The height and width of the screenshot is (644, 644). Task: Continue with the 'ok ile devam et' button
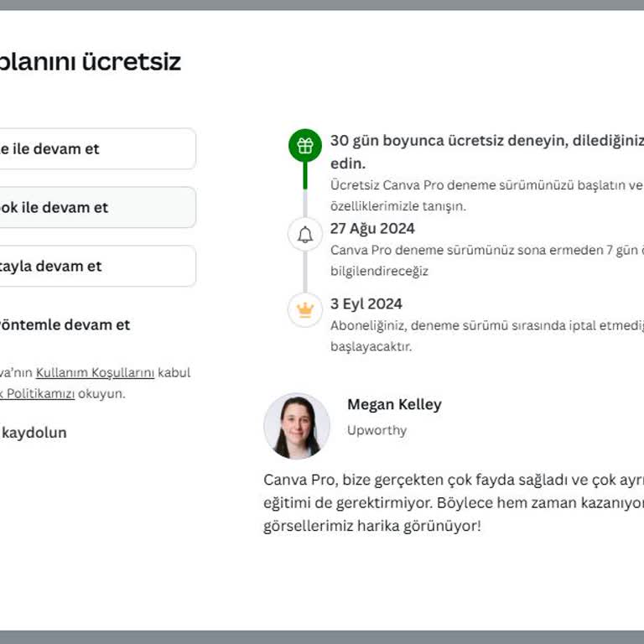(98, 207)
